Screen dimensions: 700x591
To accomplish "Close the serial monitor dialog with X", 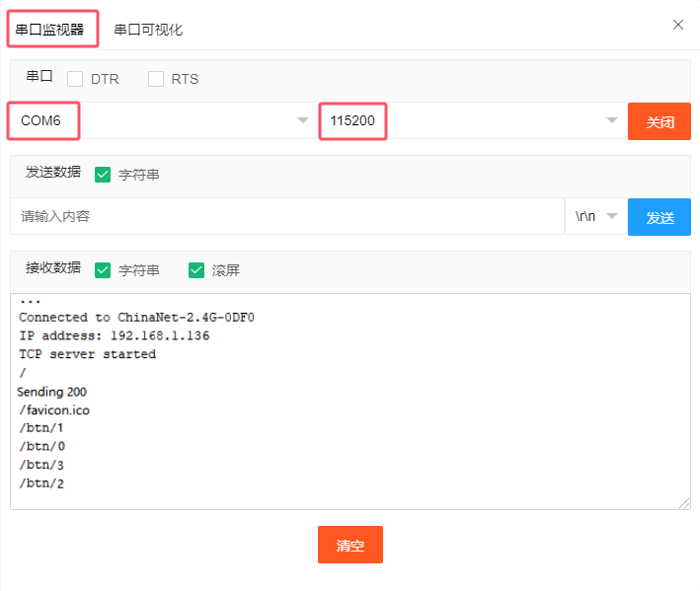I will point(677,25).
